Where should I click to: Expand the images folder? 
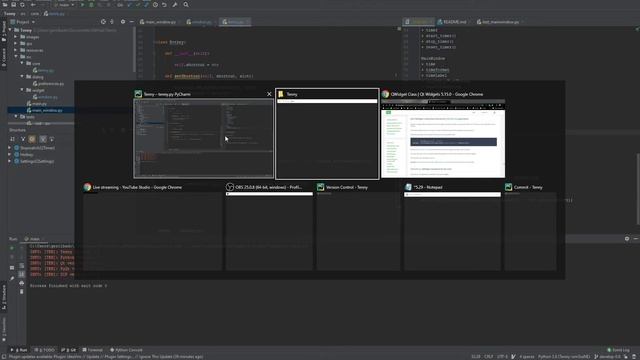[16, 37]
